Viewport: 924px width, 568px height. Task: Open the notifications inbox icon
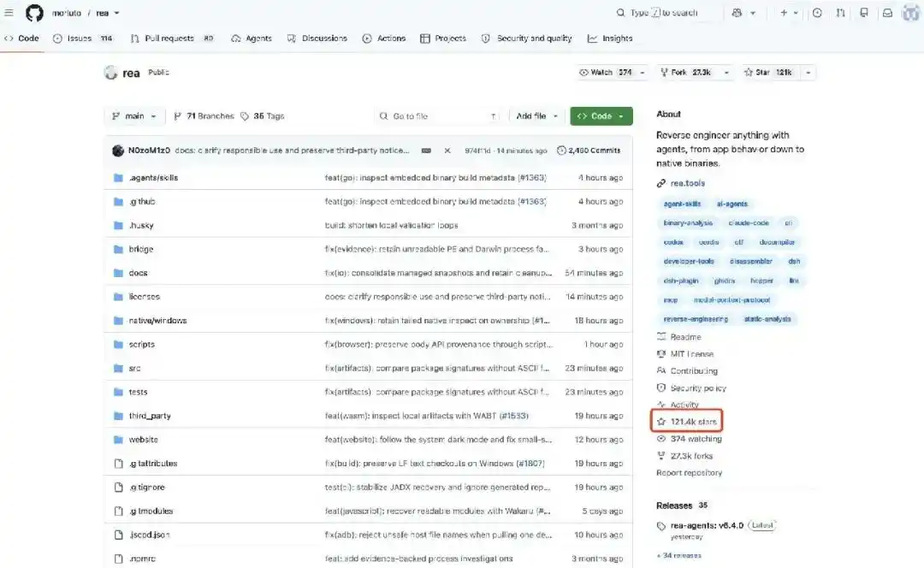[x=887, y=12]
